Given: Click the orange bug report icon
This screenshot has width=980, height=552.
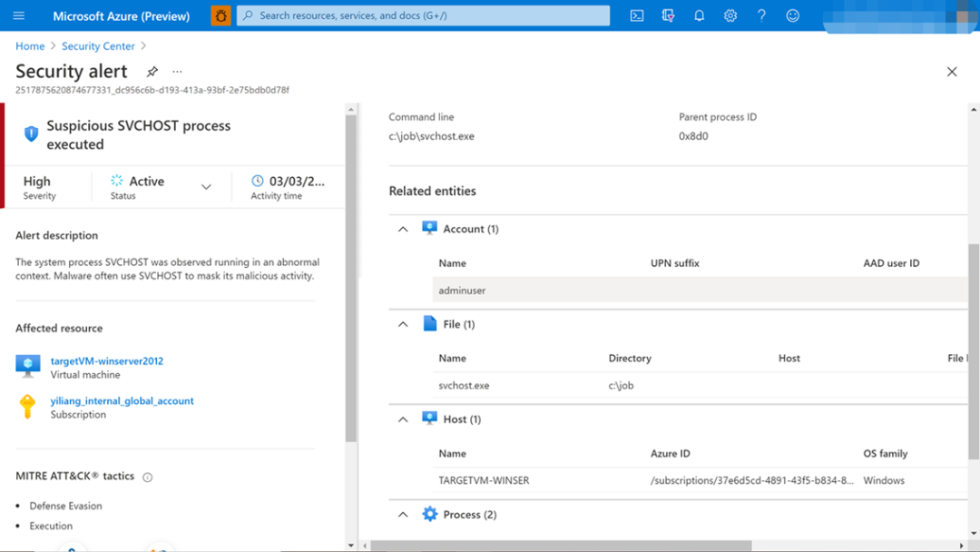Looking at the screenshot, I should [220, 15].
